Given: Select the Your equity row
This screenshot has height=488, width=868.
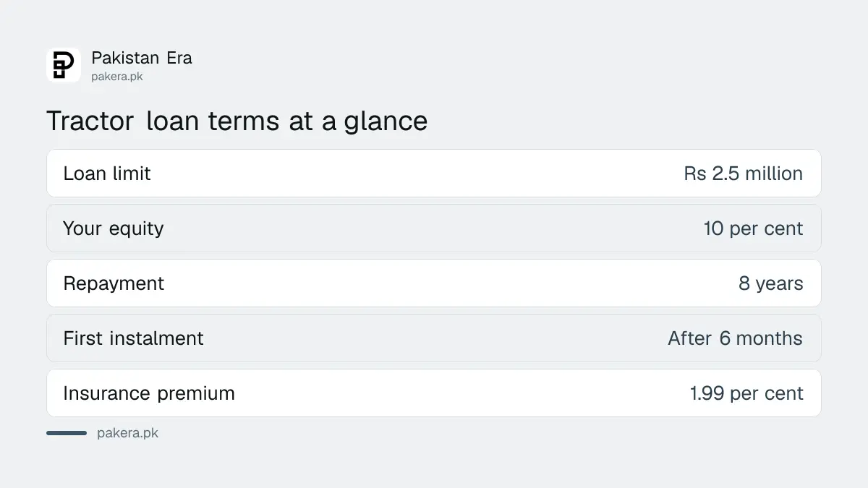Looking at the screenshot, I should coord(434,228).
